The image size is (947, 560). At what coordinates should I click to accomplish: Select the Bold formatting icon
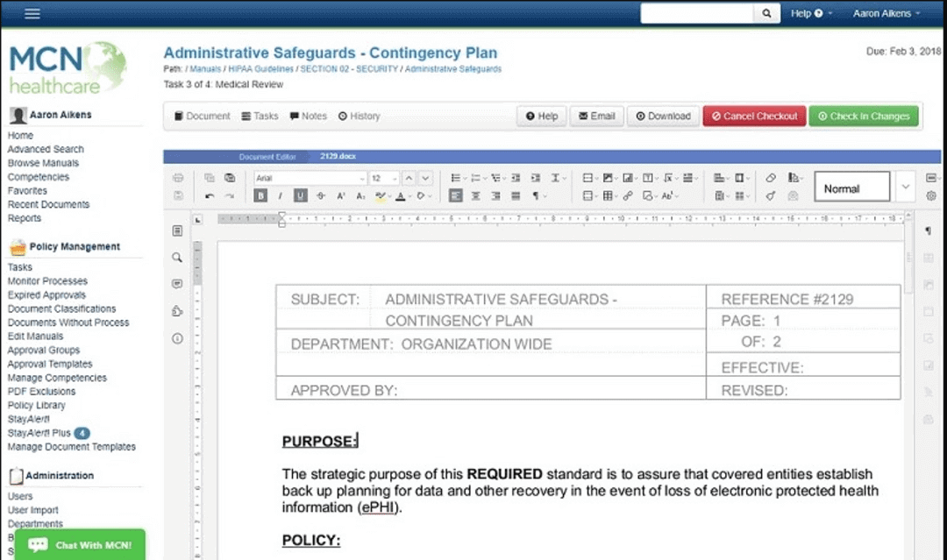click(x=260, y=195)
